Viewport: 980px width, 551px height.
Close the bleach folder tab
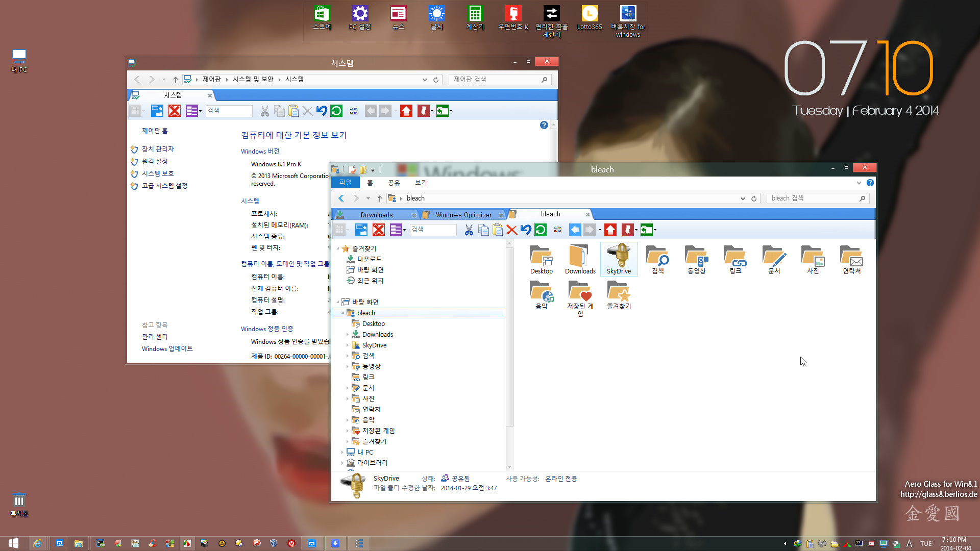click(587, 214)
